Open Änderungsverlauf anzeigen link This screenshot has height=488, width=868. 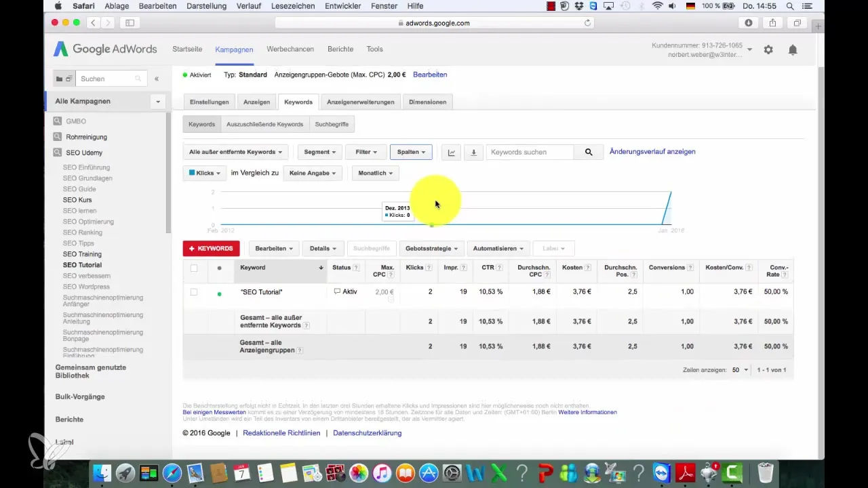(x=652, y=152)
